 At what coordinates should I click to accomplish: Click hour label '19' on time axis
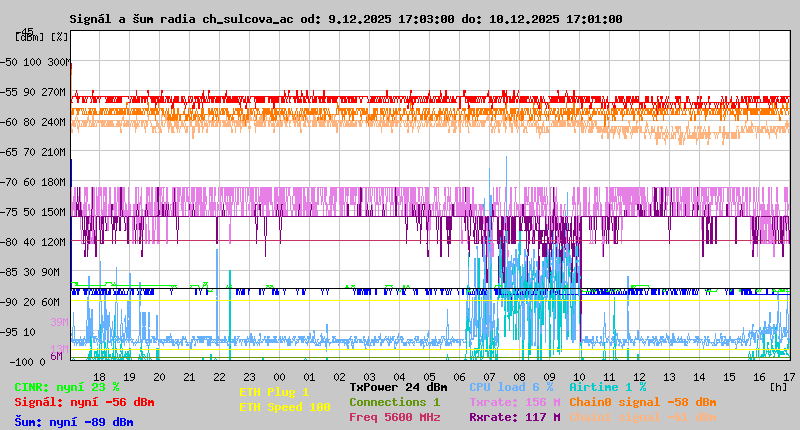point(129,377)
